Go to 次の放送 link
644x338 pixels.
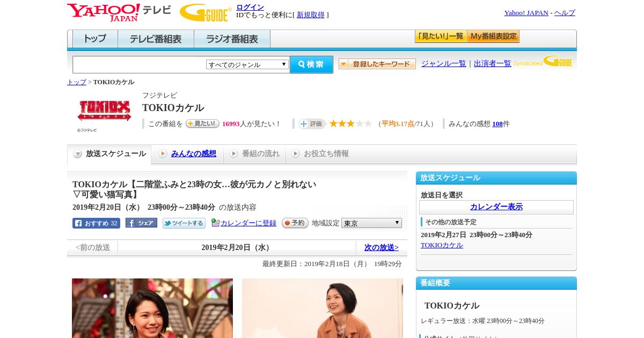coord(382,248)
